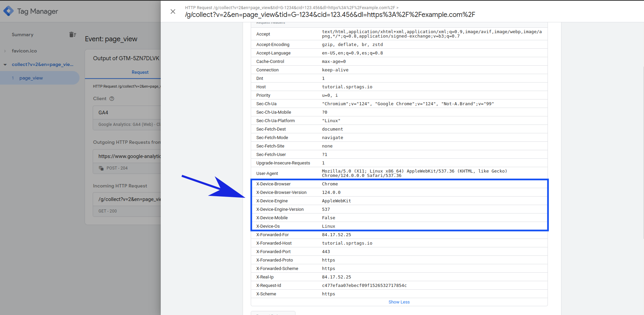Click the X-Forwarded-Port value 443
Screen dimensions: 644x315
(326, 252)
